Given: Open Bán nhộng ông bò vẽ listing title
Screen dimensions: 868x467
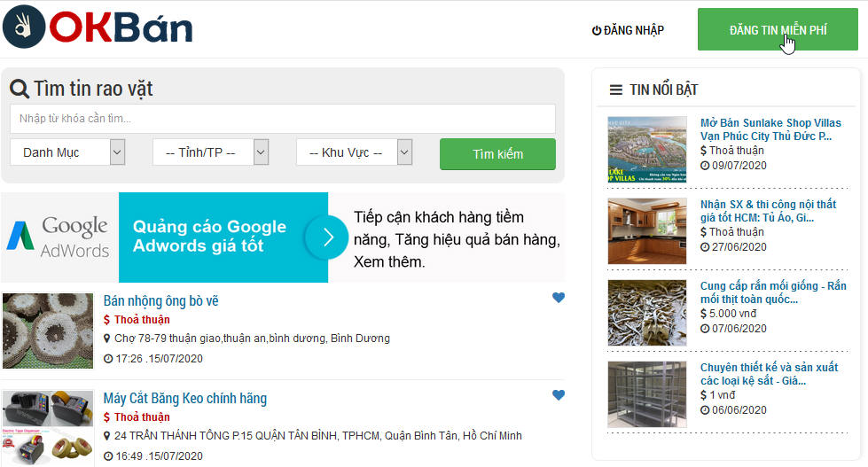Looking at the screenshot, I should tap(161, 300).
